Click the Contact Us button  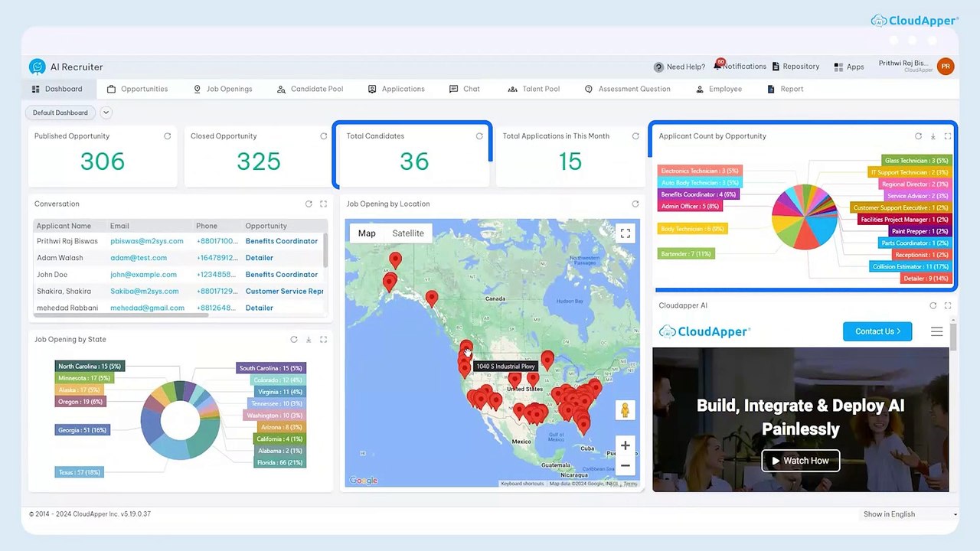click(877, 331)
